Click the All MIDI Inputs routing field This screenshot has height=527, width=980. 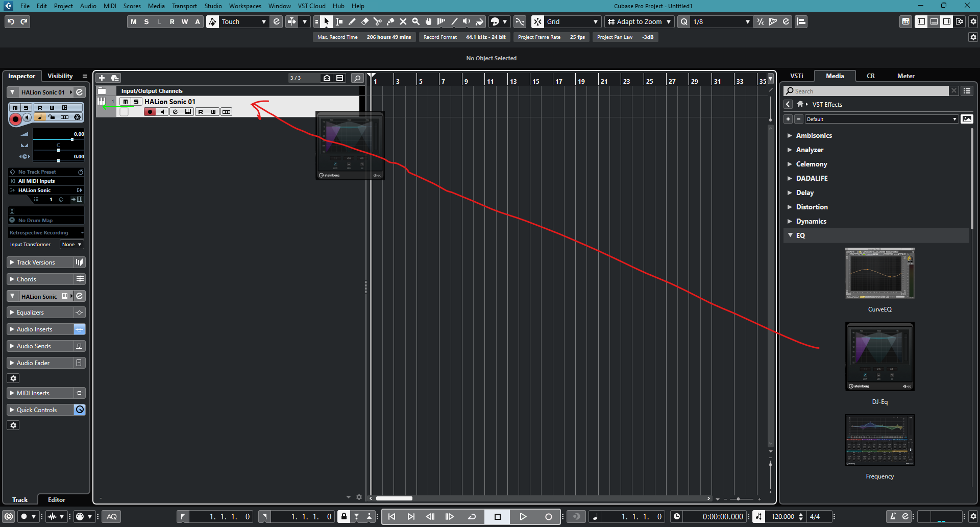(46, 181)
